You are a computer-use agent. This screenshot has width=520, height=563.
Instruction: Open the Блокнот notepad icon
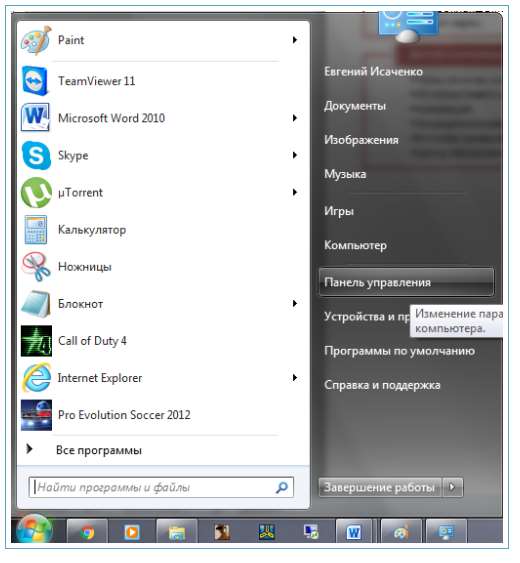tap(36, 304)
